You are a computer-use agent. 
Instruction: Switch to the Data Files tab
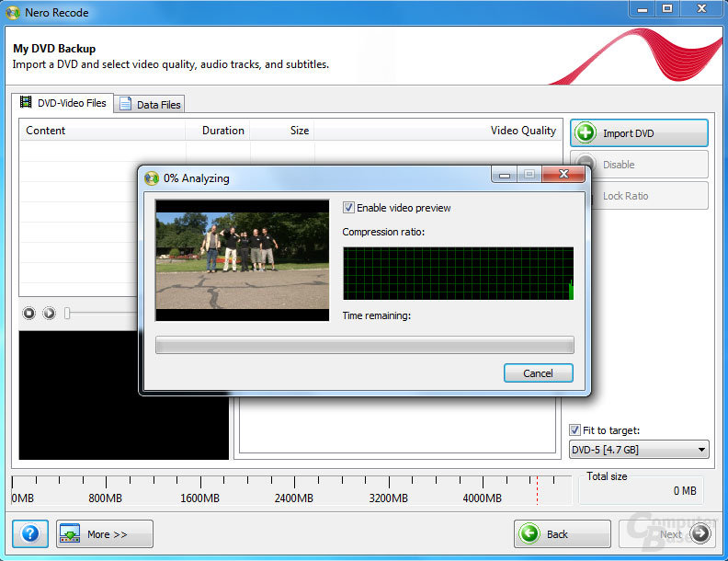pyautogui.click(x=150, y=104)
